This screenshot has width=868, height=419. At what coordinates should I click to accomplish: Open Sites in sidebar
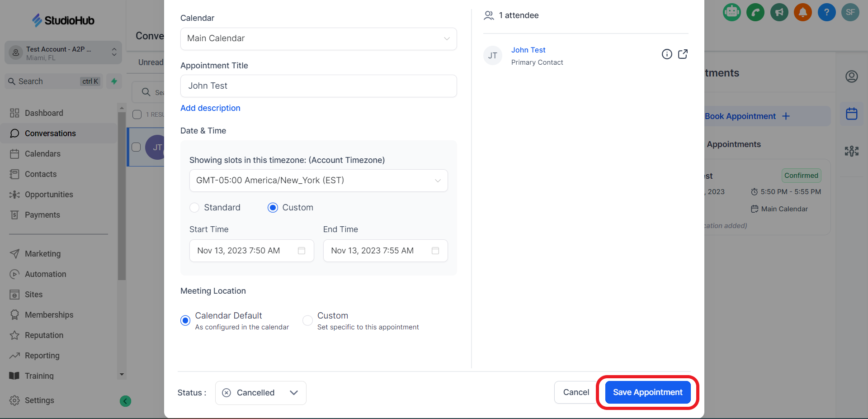tap(33, 295)
